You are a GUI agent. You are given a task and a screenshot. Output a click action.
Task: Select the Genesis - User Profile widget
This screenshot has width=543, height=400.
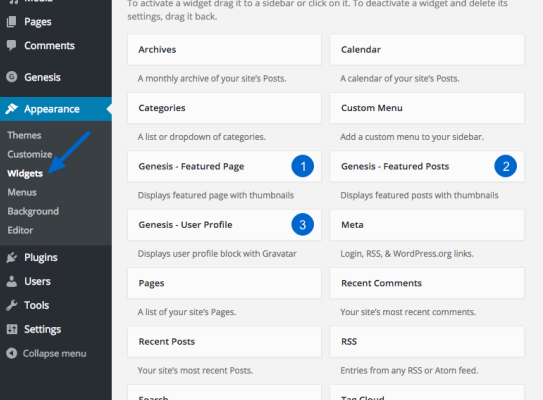(x=224, y=225)
